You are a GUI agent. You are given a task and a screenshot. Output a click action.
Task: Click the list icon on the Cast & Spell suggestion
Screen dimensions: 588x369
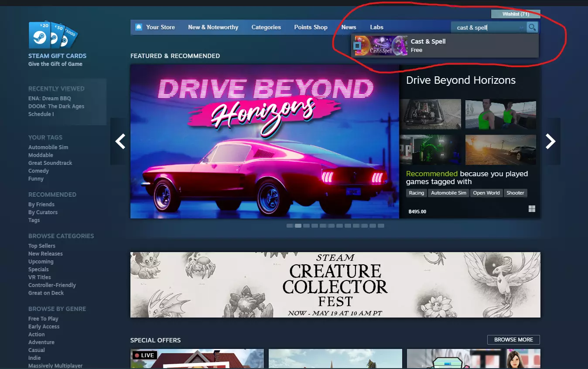[x=357, y=45]
